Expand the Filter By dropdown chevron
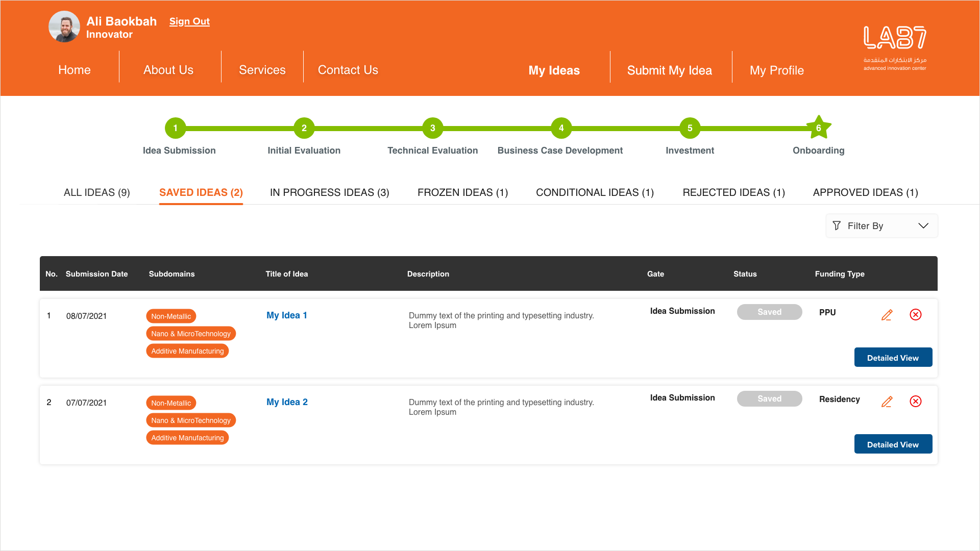 (923, 226)
